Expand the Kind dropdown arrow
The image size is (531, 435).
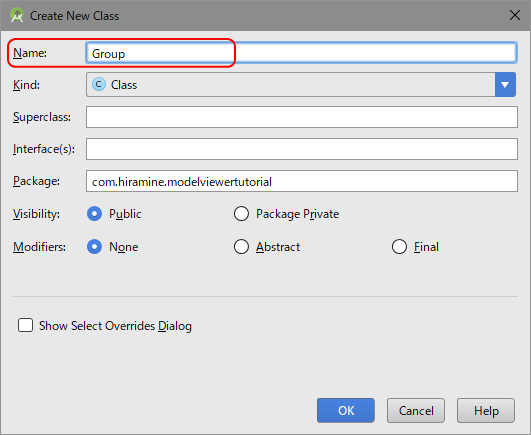coord(505,85)
